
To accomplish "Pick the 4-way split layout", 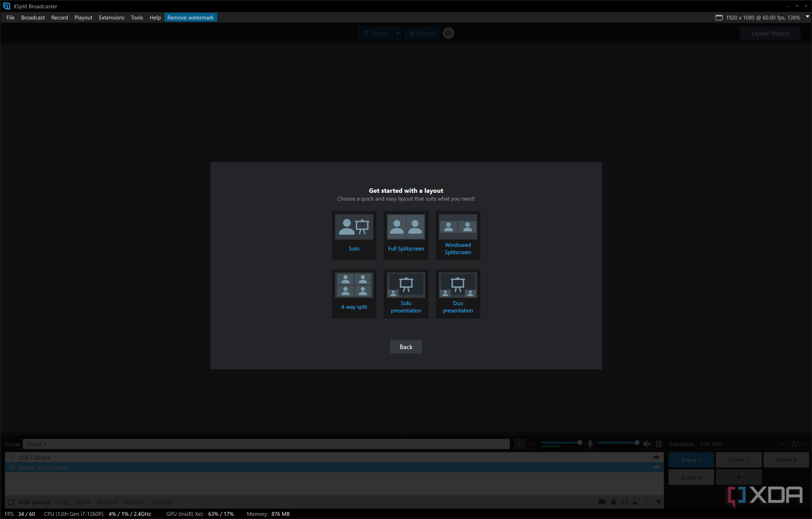I will [354, 293].
